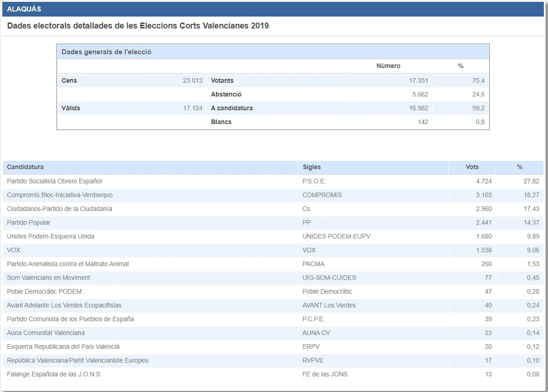Click the 'Cens' row label
This screenshot has height=392, width=548.
tap(69, 80)
